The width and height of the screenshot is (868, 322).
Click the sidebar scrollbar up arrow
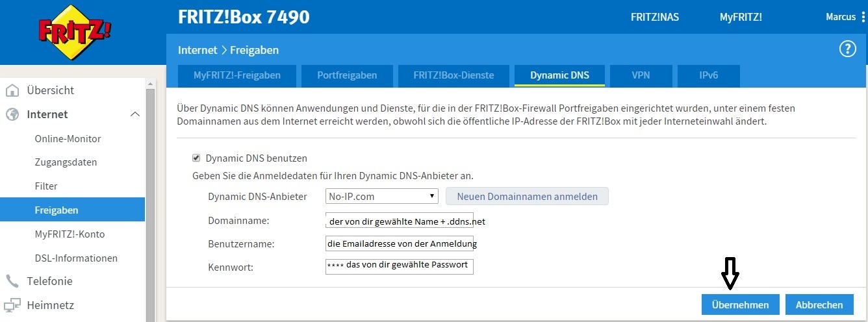150,83
